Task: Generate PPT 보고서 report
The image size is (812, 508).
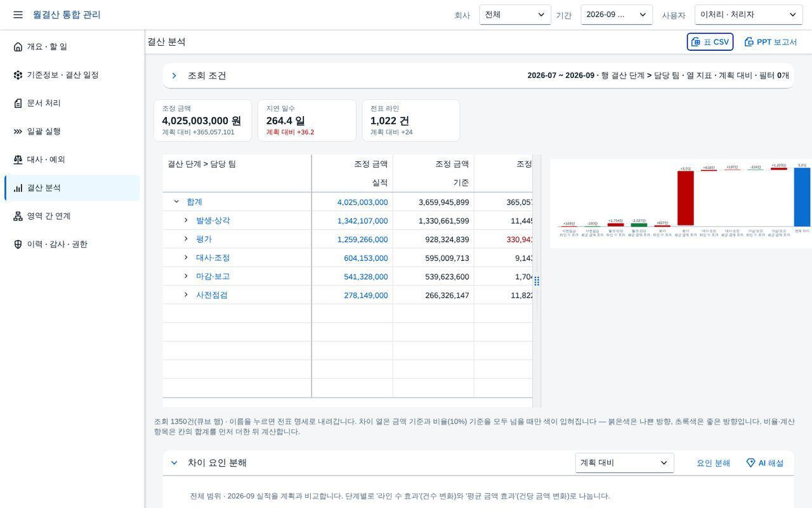Action: (770, 42)
